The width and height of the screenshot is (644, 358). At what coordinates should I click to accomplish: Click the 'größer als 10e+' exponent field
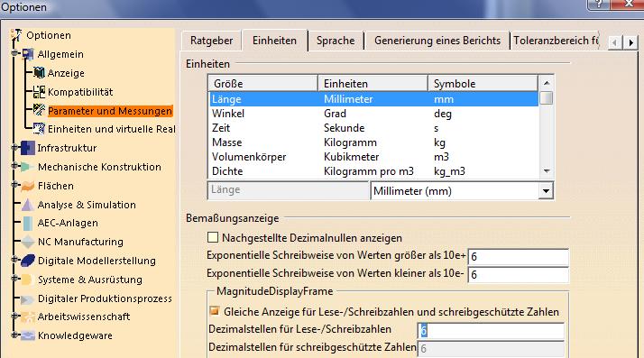(x=519, y=257)
